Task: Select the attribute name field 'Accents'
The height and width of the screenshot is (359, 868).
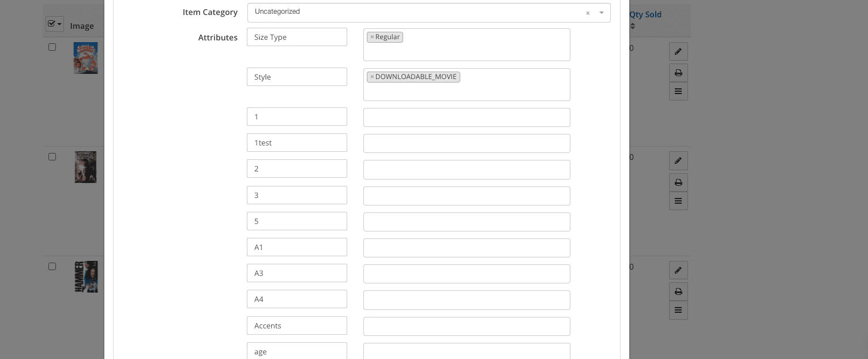Action: click(x=297, y=326)
